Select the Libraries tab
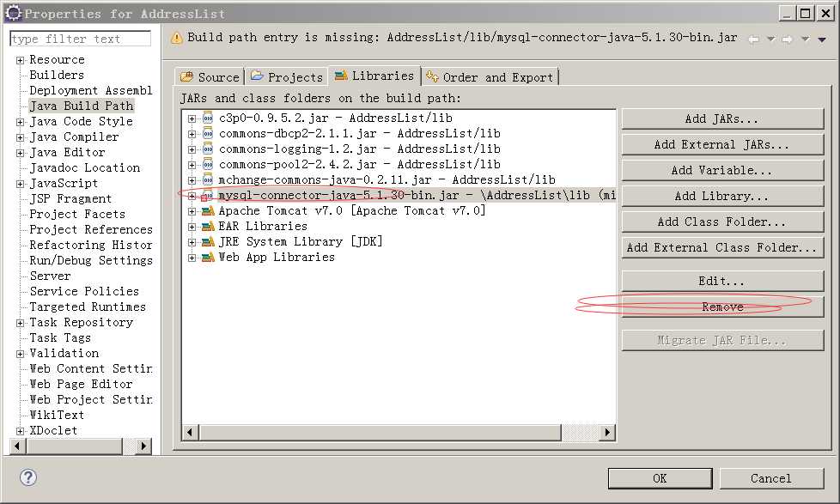This screenshot has height=504, width=840. click(x=374, y=76)
